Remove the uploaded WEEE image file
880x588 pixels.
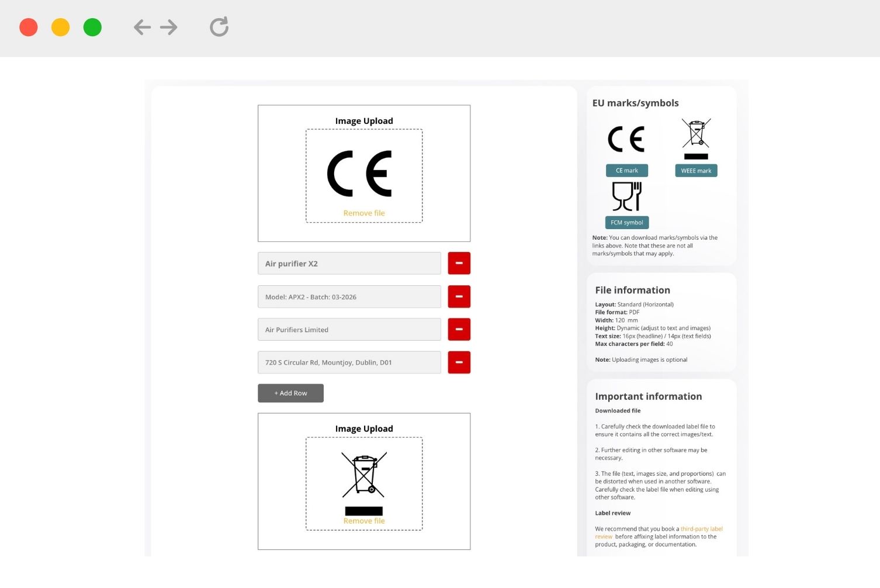click(364, 521)
